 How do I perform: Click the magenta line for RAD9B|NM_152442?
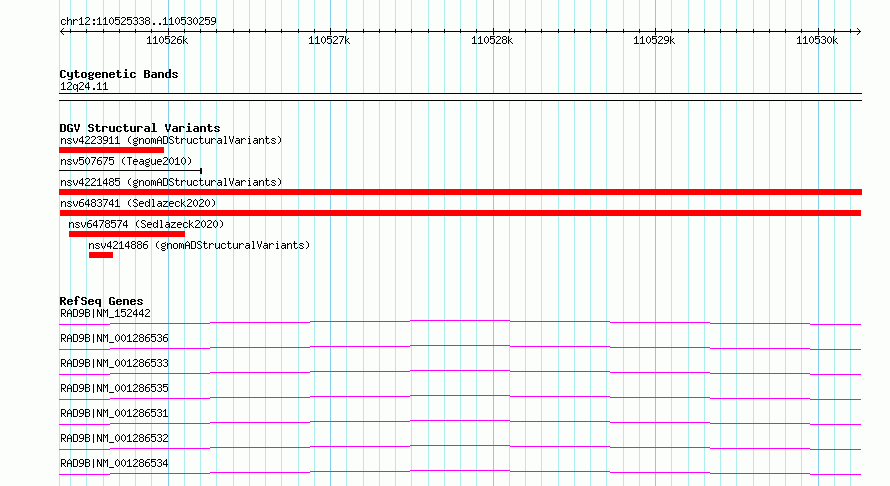[x=460, y=322]
